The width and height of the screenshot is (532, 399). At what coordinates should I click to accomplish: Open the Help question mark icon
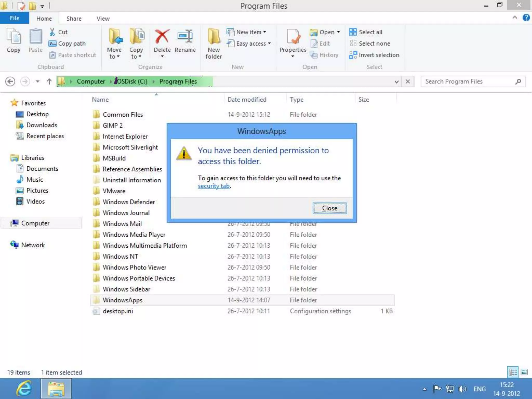[x=526, y=18]
